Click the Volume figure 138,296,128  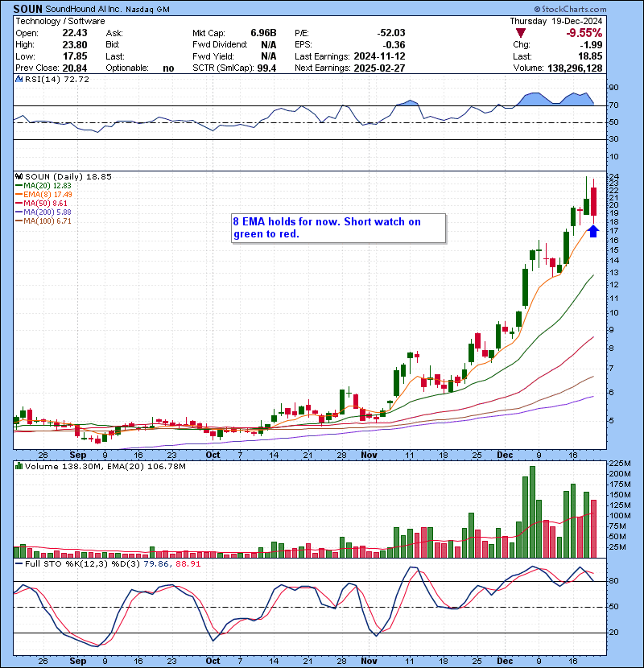point(575,68)
